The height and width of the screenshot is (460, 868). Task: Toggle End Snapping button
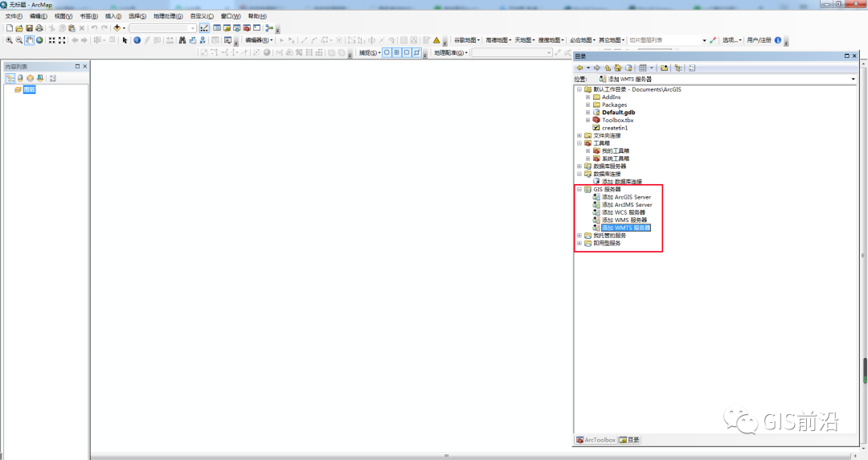(397, 52)
